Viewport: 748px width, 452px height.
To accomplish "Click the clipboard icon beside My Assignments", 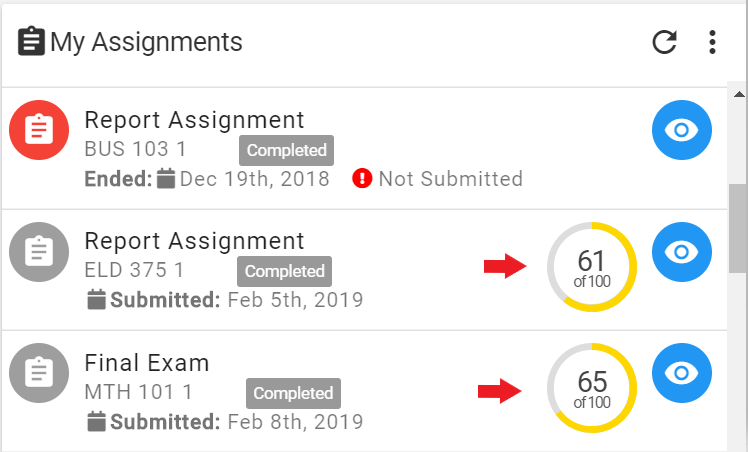I will tap(31, 41).
